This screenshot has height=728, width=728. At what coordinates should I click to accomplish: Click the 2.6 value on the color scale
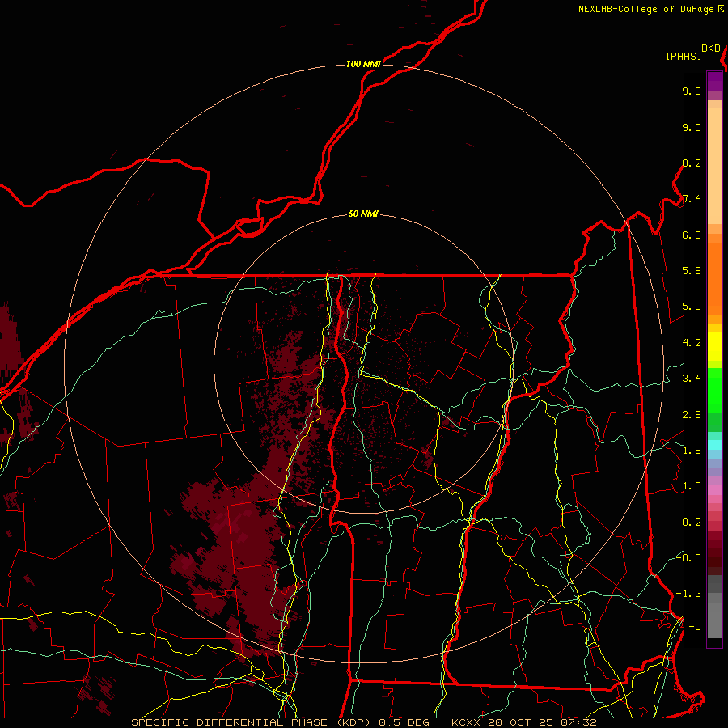(x=692, y=415)
